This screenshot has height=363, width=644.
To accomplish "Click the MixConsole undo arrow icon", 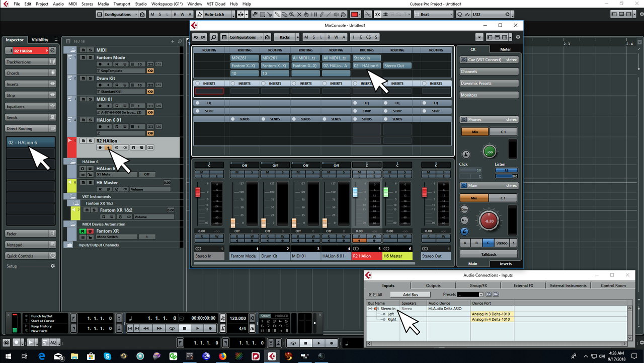I will pos(196,37).
